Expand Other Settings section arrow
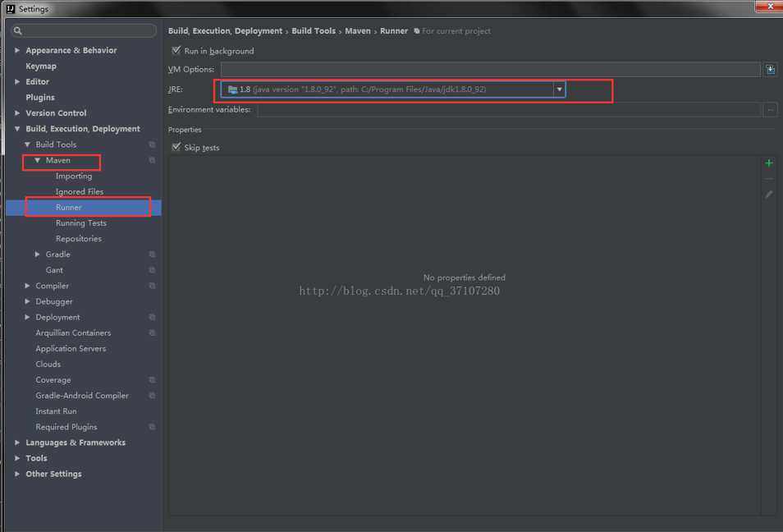The width and height of the screenshot is (783, 532). [17, 474]
